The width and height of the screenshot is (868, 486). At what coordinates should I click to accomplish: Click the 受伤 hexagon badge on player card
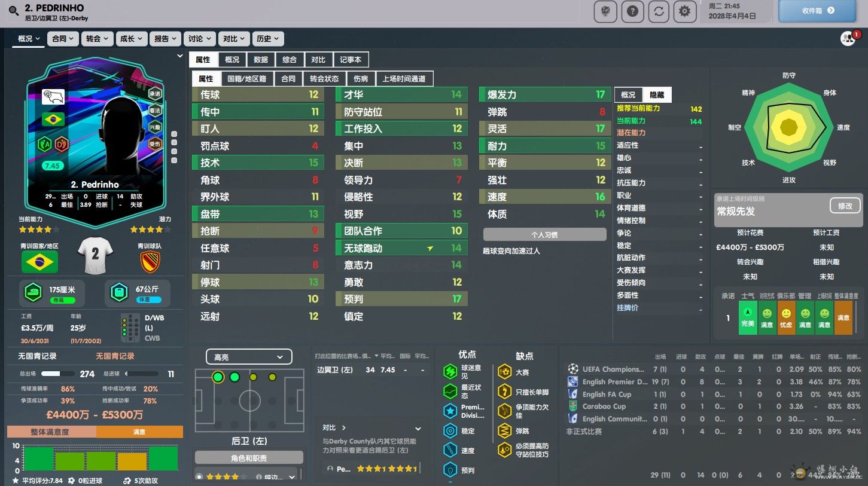pos(154,144)
